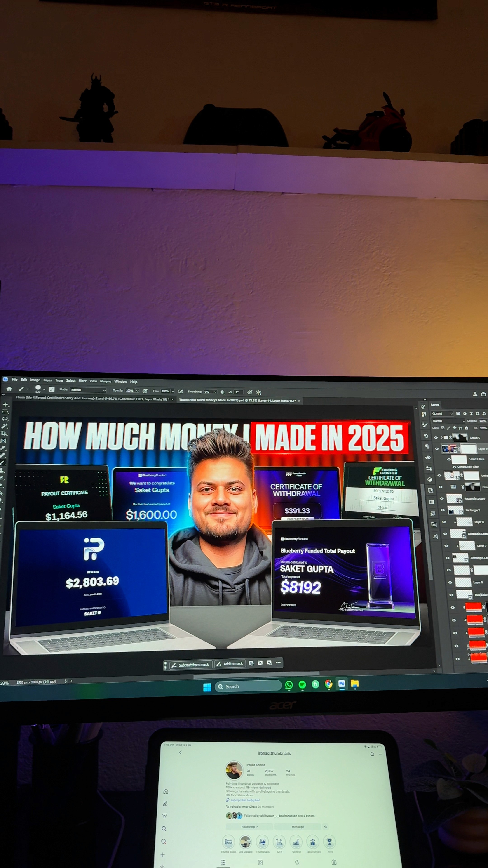
Task: Tap Instagram search icon on tablet
Action: pyautogui.click(x=164, y=829)
